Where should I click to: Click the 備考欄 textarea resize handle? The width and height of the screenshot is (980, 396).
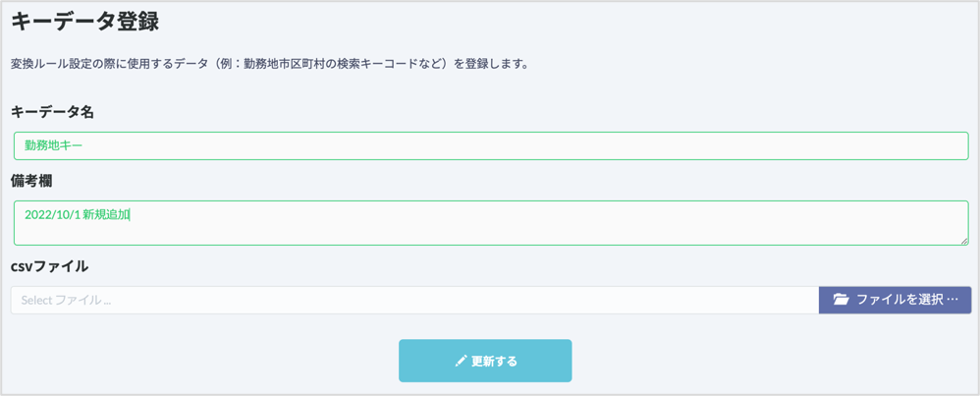pos(963,240)
